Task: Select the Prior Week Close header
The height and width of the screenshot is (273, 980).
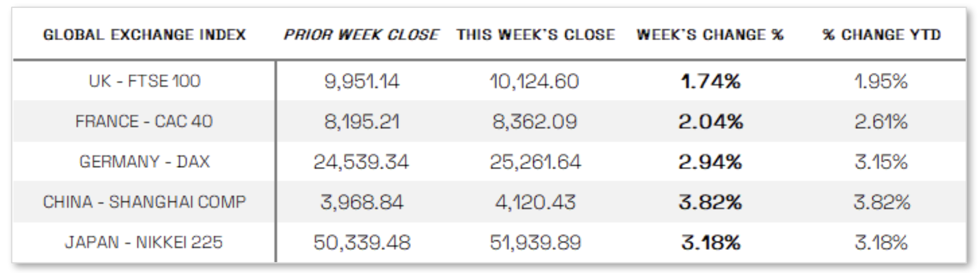Action: [x=361, y=35]
